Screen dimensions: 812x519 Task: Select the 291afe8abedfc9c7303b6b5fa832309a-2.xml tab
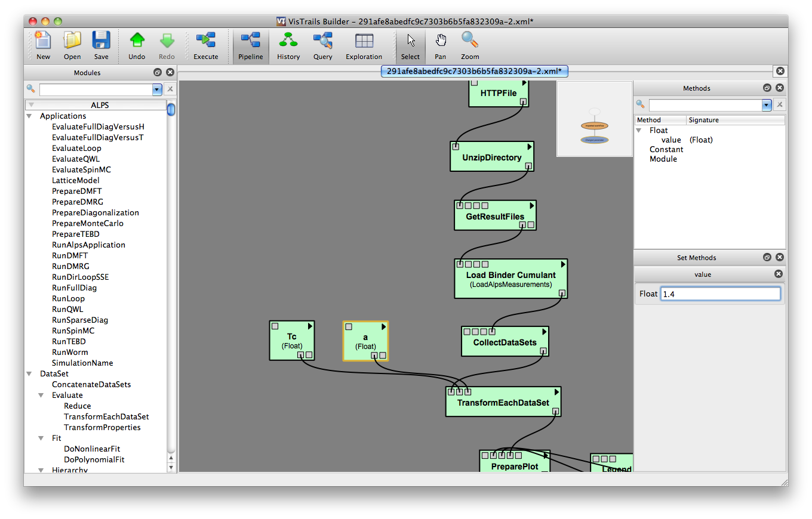(474, 71)
